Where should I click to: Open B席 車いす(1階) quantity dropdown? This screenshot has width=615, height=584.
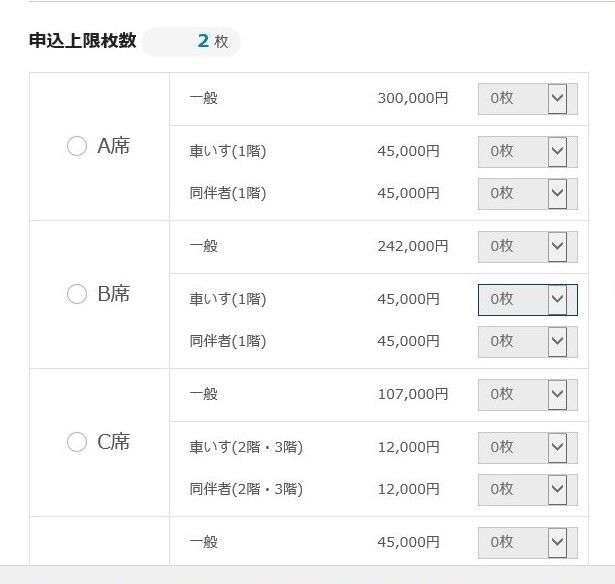528,299
